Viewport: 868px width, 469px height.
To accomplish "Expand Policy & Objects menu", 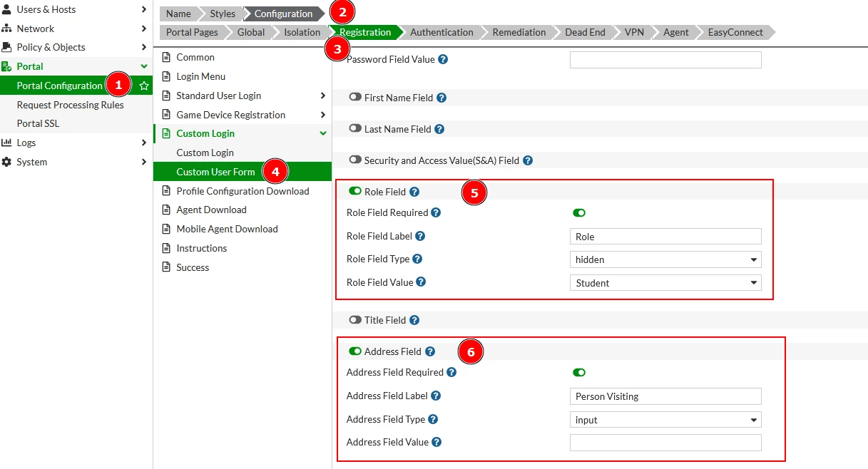I will coord(144,47).
